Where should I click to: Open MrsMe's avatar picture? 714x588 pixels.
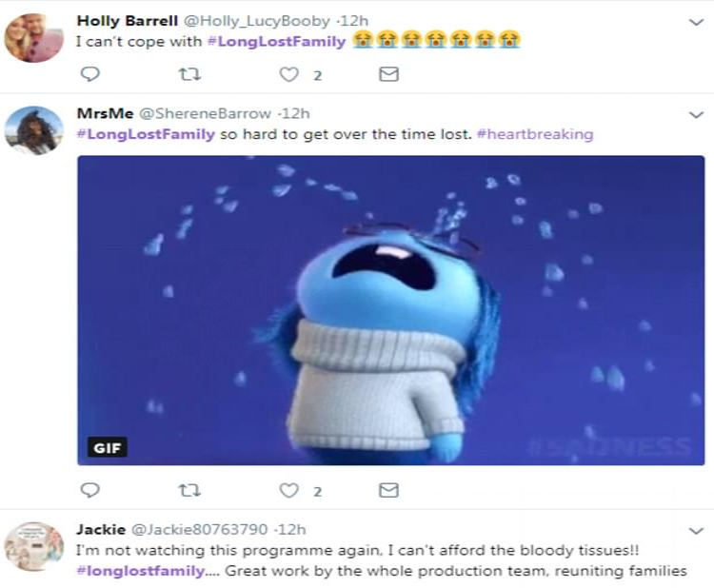(x=34, y=130)
